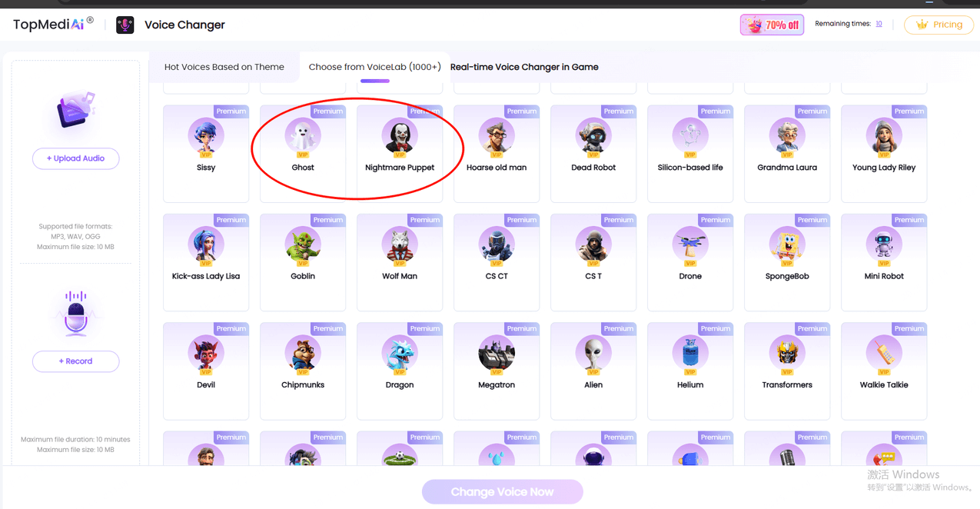Choose the Dragon voice avatar

coord(400,354)
